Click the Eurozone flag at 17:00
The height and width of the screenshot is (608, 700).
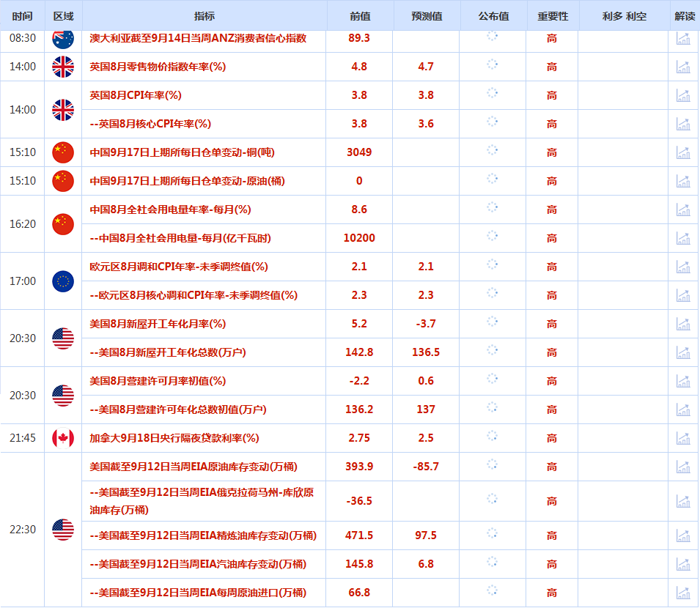[63, 281]
